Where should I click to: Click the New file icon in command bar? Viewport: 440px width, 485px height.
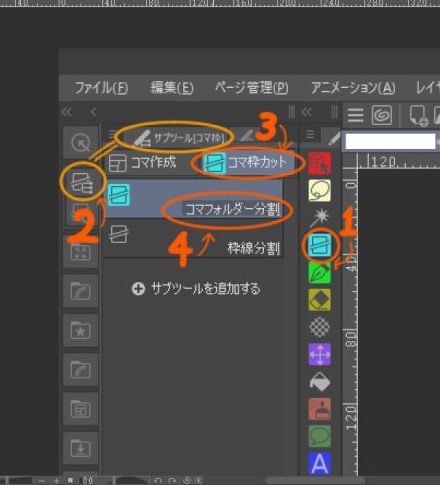pyautogui.click(x=419, y=115)
